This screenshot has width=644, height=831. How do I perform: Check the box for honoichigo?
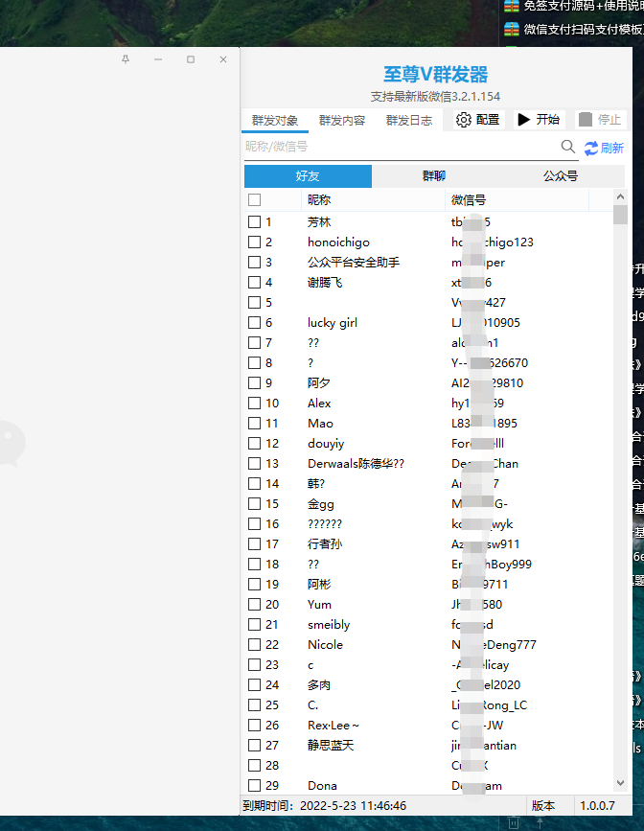click(254, 242)
